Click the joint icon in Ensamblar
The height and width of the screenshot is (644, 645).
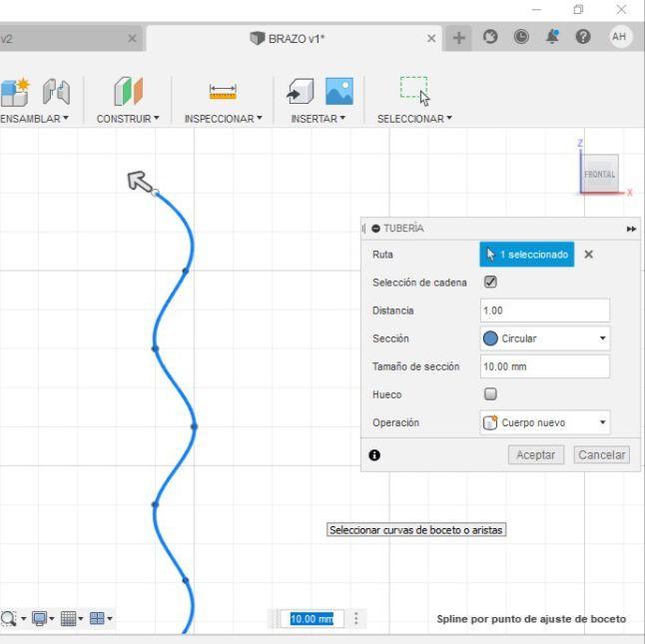[56, 92]
